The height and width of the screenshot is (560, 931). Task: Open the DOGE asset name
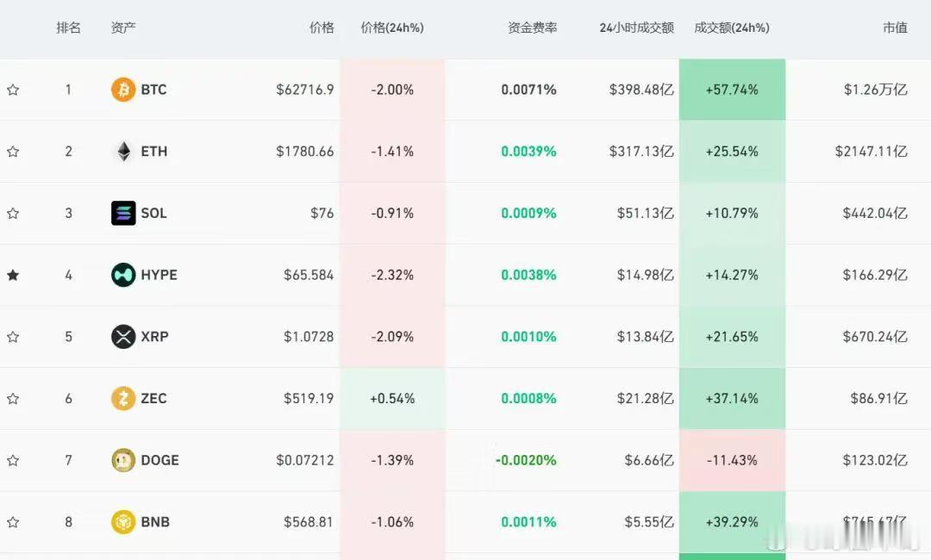pos(159,460)
